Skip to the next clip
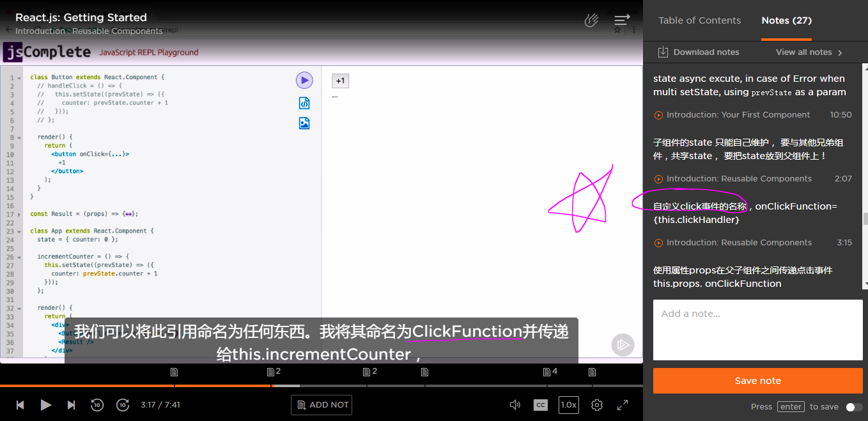This screenshot has height=421, width=868. click(72, 404)
